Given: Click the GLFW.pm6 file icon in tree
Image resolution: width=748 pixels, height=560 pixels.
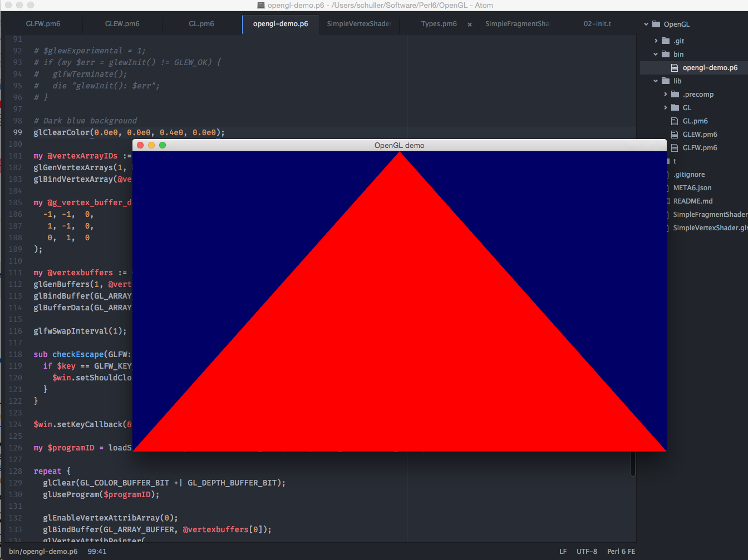Looking at the screenshot, I should [675, 148].
